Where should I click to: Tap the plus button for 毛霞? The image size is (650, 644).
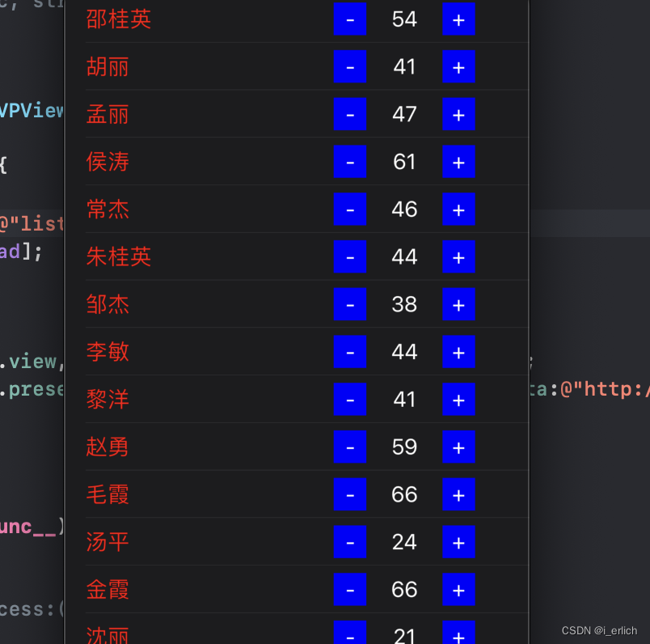pos(458,494)
